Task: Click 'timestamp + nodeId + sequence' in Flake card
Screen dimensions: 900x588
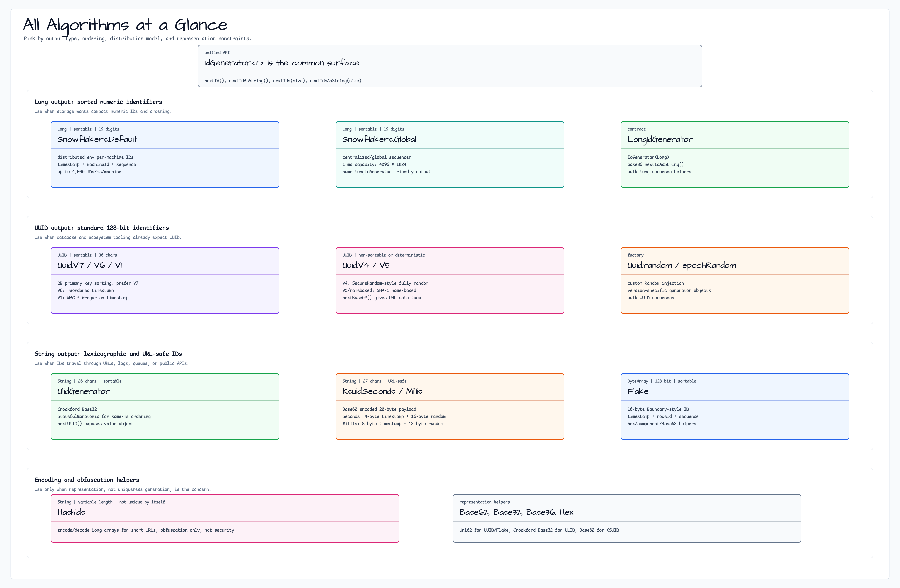Action: point(663,416)
